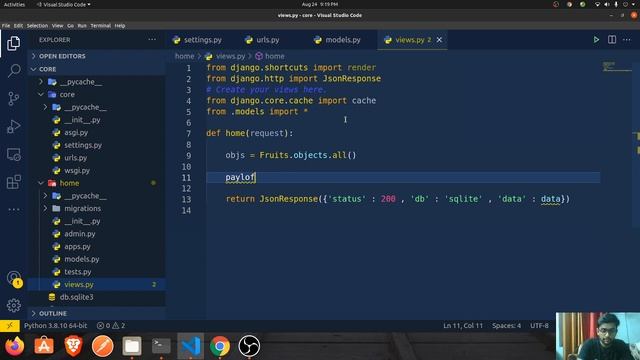
Task: Open the View menu
Action: (58, 25)
